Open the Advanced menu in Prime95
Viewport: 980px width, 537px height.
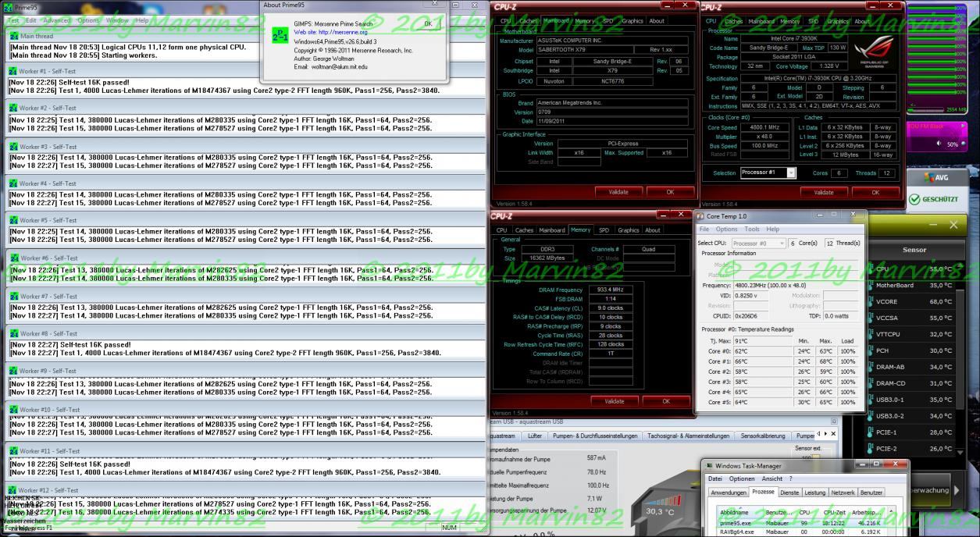56,20
